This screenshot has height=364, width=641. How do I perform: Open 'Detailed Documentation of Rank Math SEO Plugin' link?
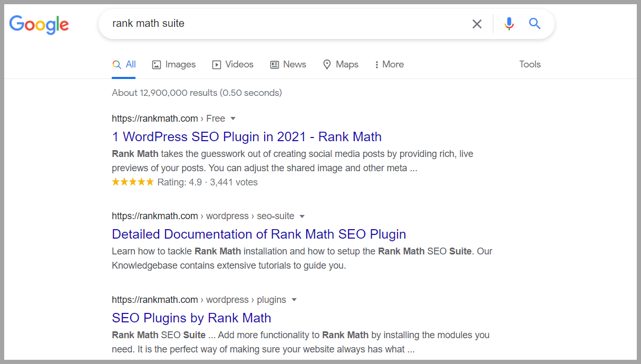click(x=259, y=234)
